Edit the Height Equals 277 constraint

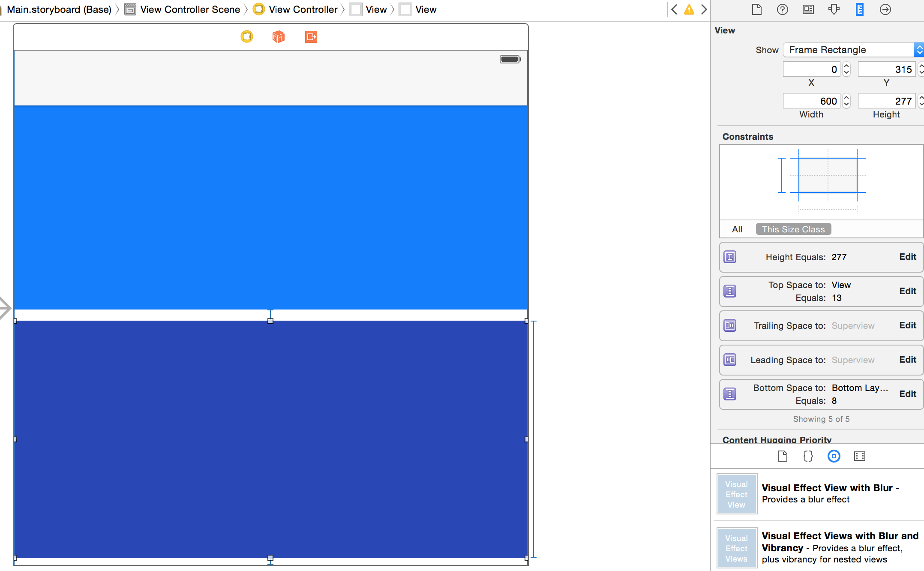coord(907,257)
